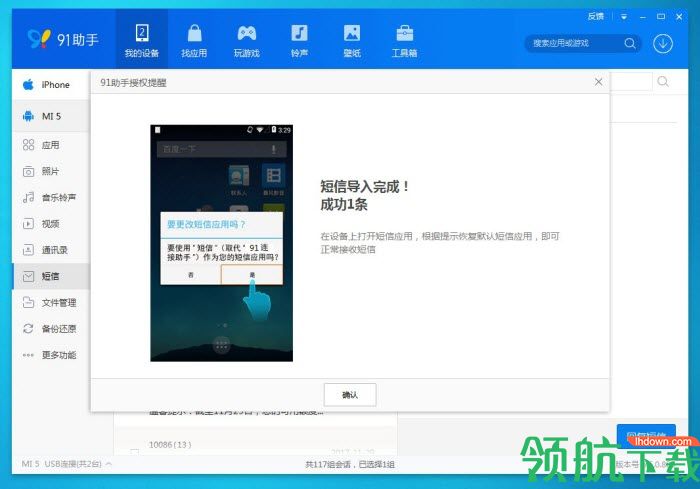Open 照片 in the sidebar

51,171
